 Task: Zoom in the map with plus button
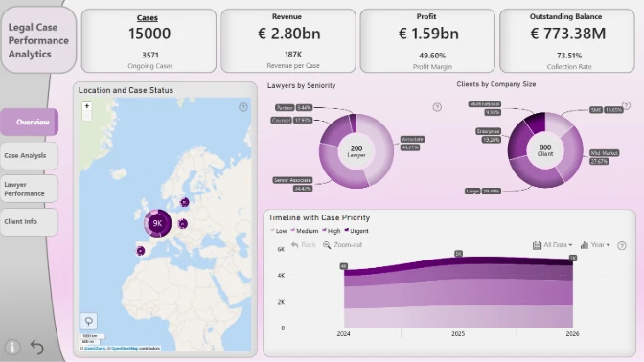[86, 106]
